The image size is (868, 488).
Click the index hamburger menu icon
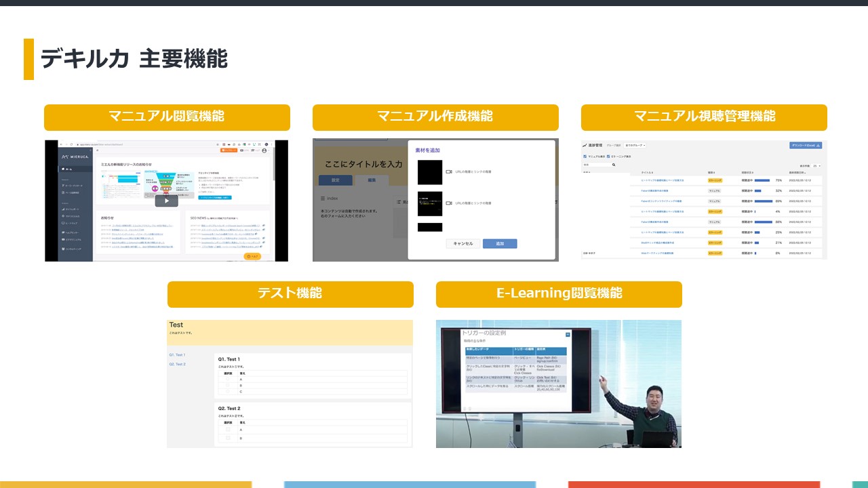[x=323, y=199]
